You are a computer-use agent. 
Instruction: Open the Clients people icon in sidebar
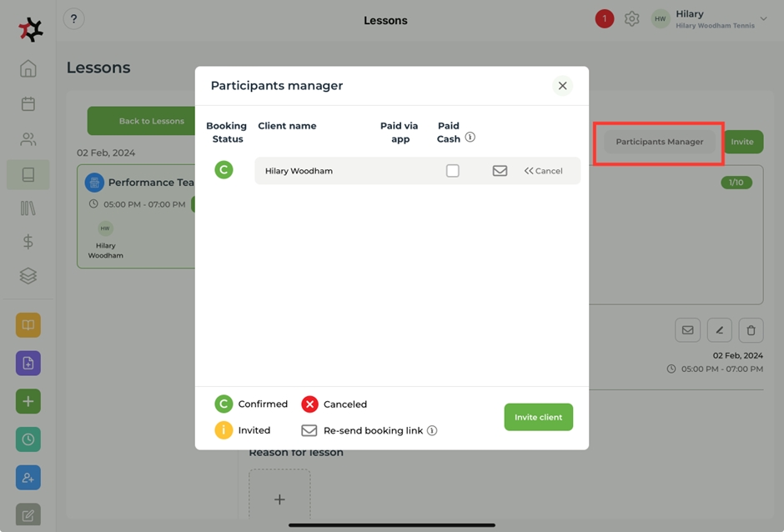(x=28, y=139)
